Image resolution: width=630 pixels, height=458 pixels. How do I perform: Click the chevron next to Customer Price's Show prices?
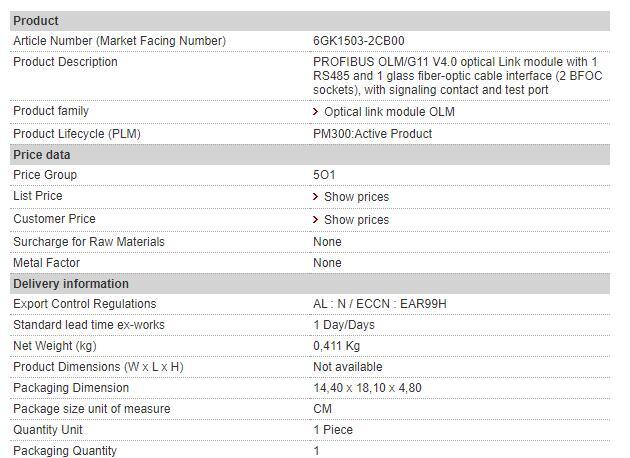point(316,220)
